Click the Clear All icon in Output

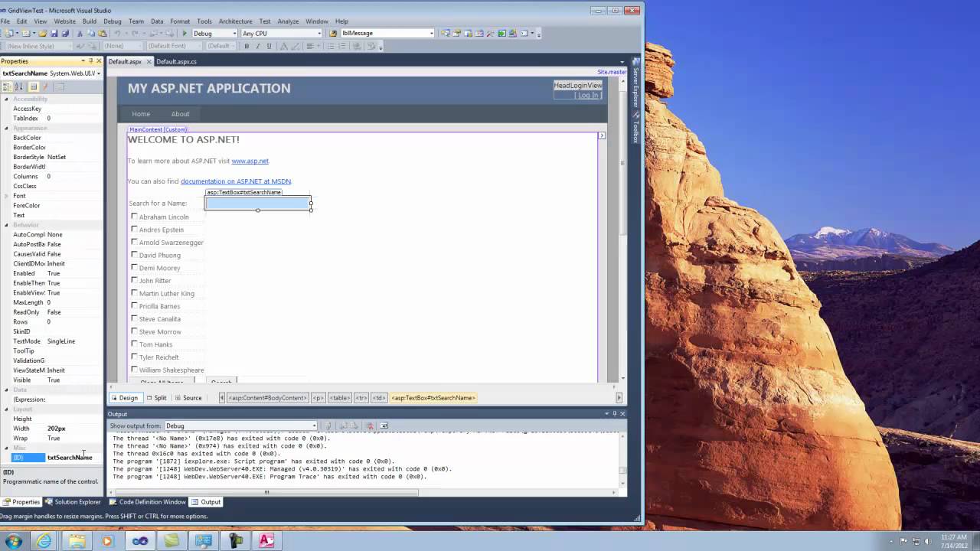370,425
